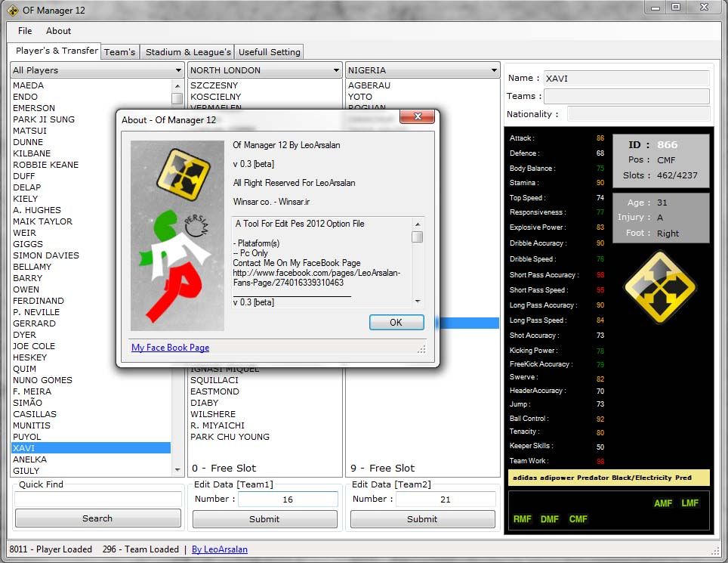This screenshot has width=728, height=563.
Task: Click the large gold emblem in stats panel
Action: point(660,286)
